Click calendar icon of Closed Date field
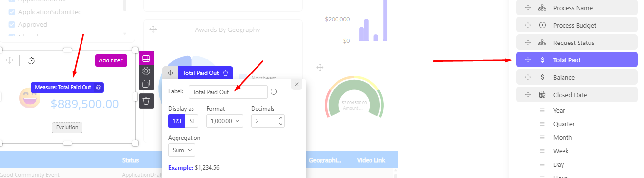 [542, 95]
